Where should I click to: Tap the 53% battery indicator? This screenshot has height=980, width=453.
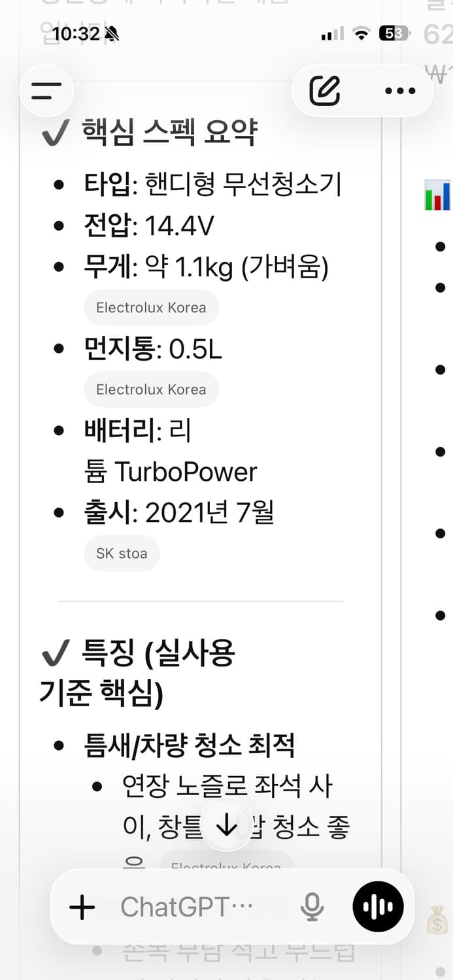(394, 32)
